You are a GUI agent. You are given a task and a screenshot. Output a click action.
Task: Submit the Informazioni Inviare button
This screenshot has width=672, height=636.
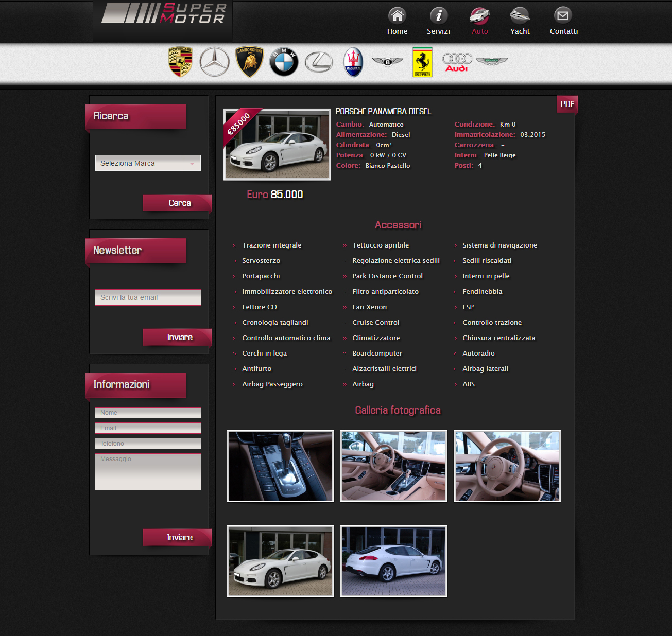177,537
